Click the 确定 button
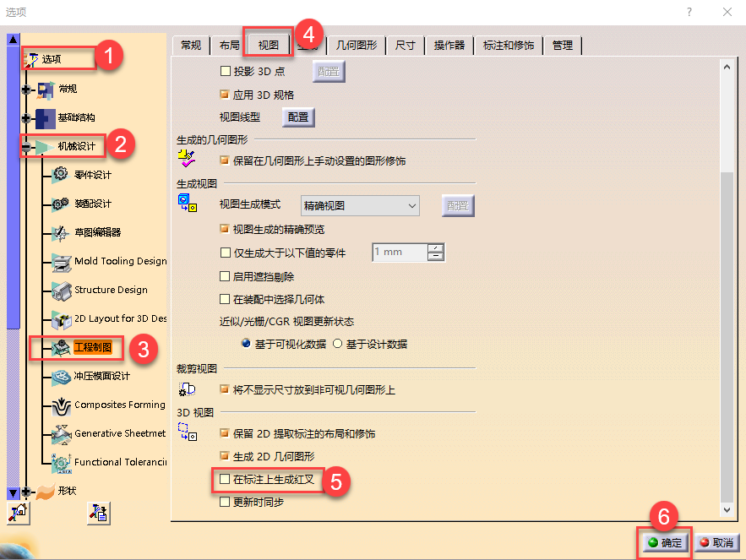The height and width of the screenshot is (560, 746). 665,542
